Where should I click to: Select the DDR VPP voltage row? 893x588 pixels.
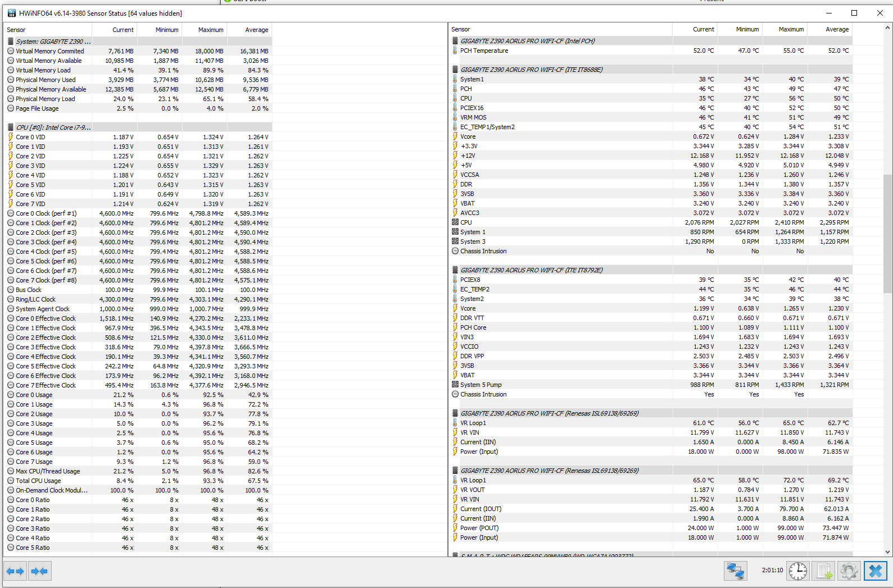pos(651,356)
